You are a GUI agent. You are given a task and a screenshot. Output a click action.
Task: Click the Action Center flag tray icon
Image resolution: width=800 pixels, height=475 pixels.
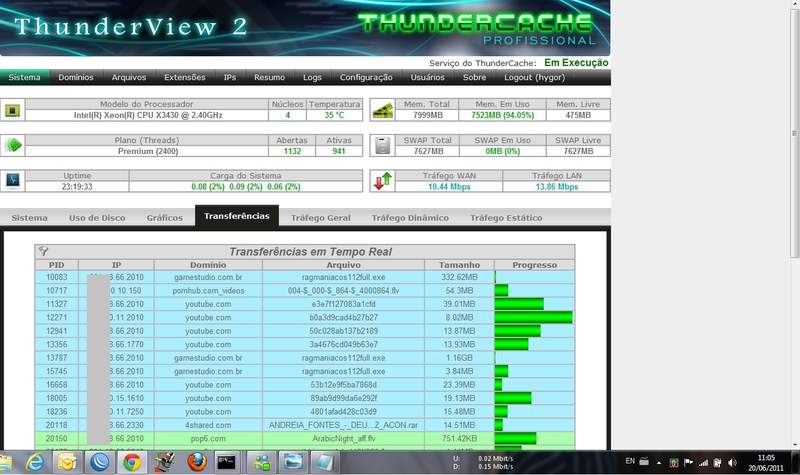688,463
